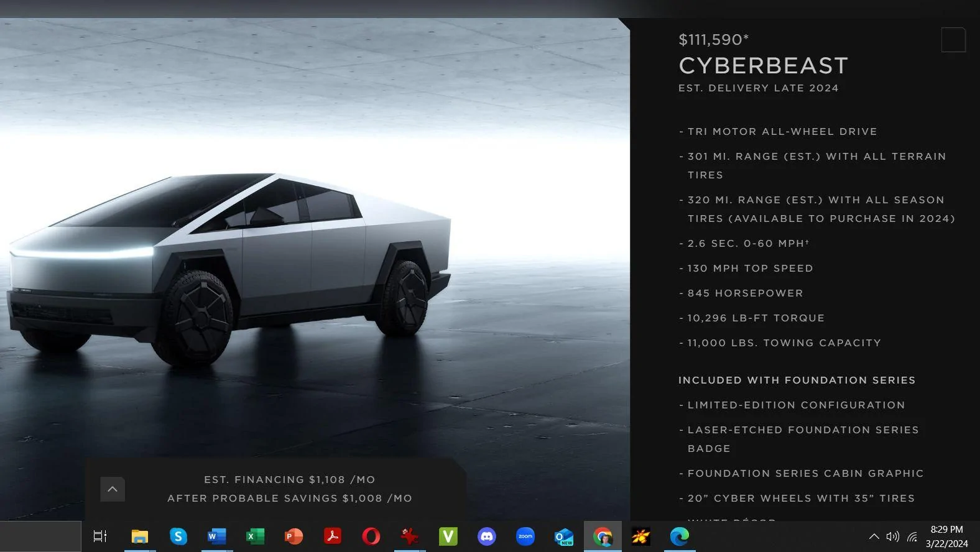The width and height of the screenshot is (980, 552).
Task: Click the square button beside the price
Action: point(953,40)
